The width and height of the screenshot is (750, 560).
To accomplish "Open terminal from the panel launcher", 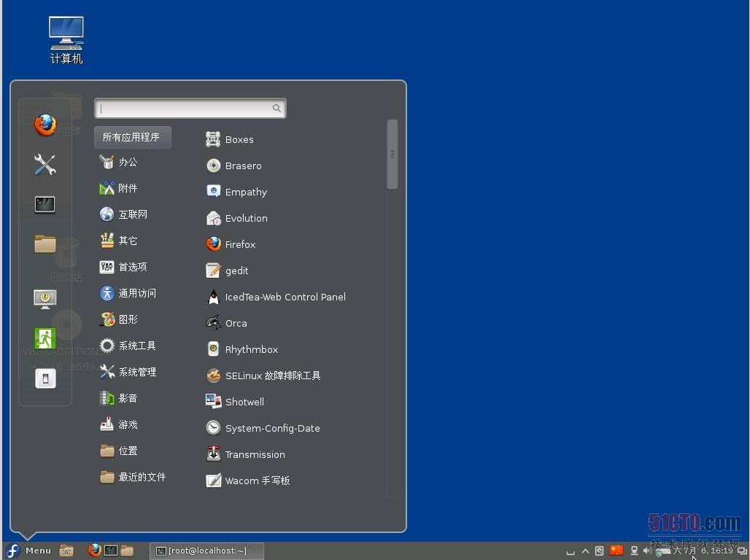I will coord(111,551).
